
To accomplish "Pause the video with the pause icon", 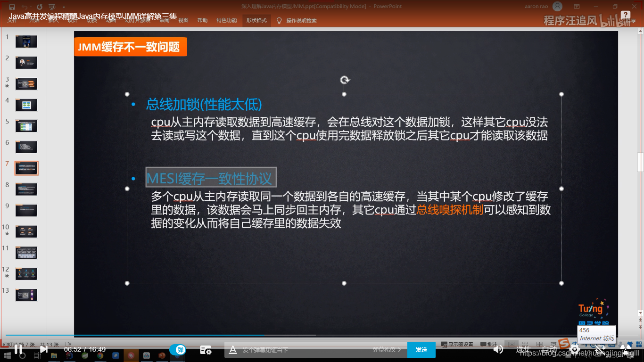I will pyautogui.click(x=18, y=349).
